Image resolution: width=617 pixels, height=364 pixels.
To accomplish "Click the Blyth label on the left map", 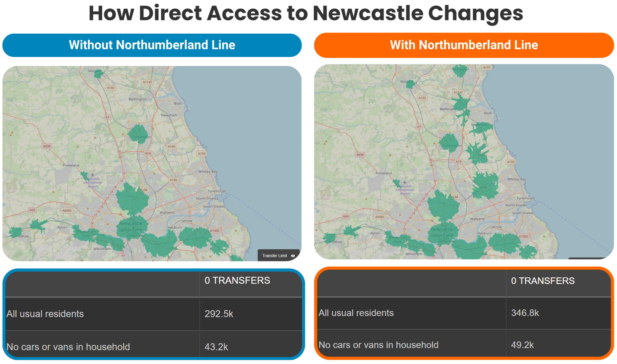I will [178, 103].
